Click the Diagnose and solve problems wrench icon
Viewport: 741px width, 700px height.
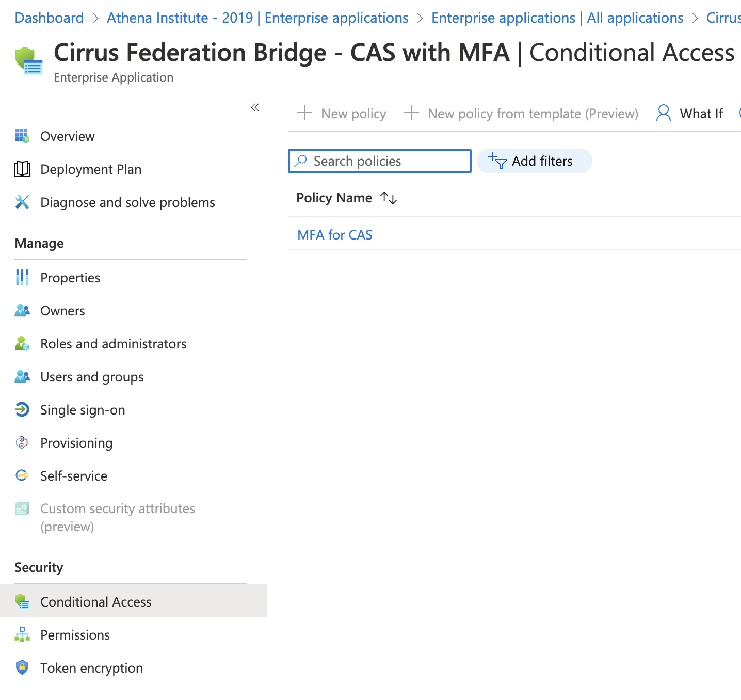pyautogui.click(x=22, y=202)
